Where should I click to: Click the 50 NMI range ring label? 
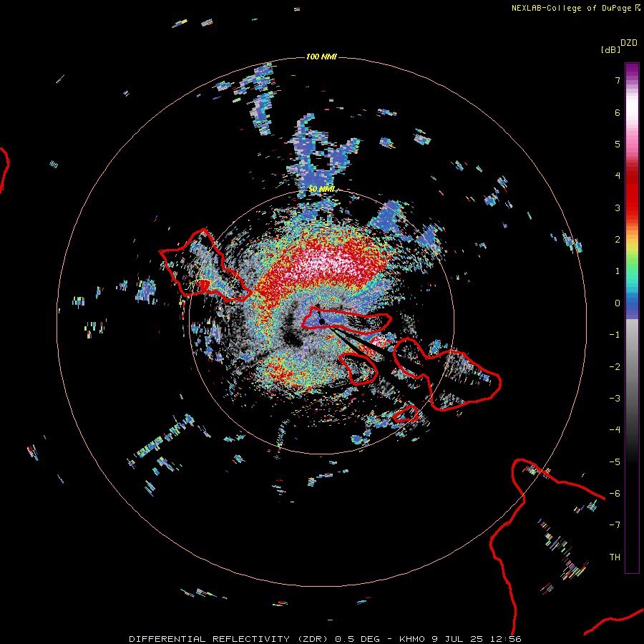pyautogui.click(x=321, y=189)
